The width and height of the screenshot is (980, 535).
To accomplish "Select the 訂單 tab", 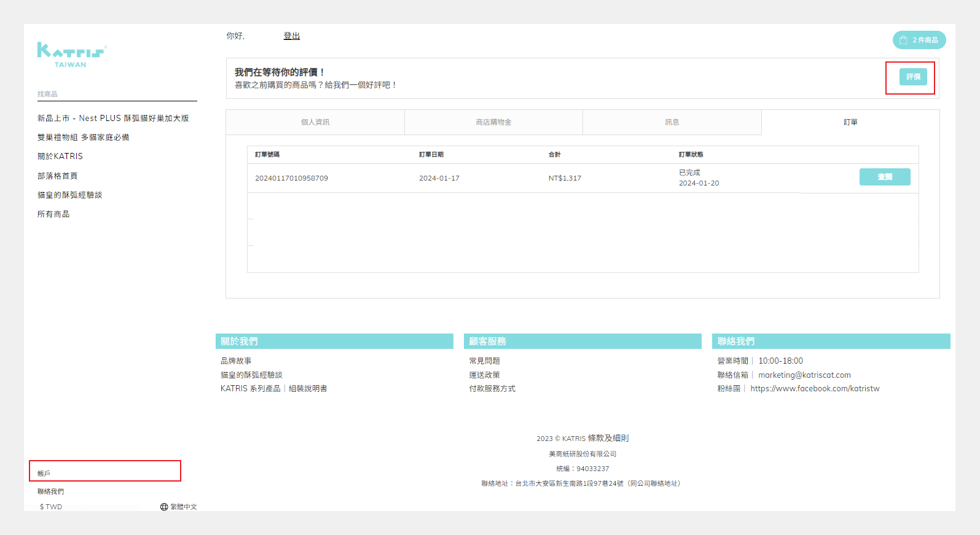I will pyautogui.click(x=850, y=122).
